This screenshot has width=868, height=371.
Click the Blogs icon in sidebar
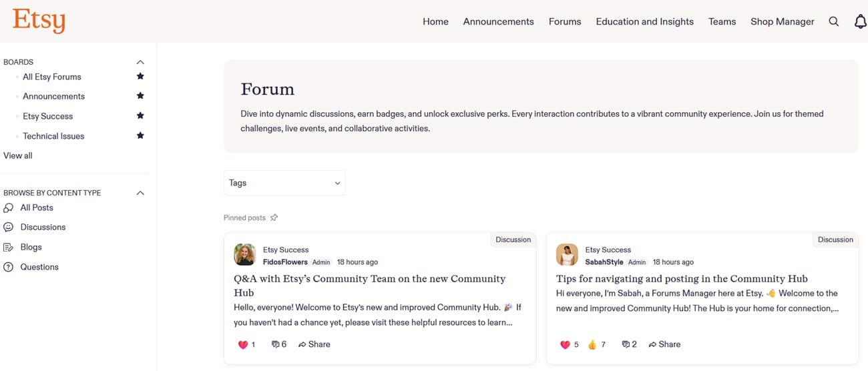coord(8,248)
